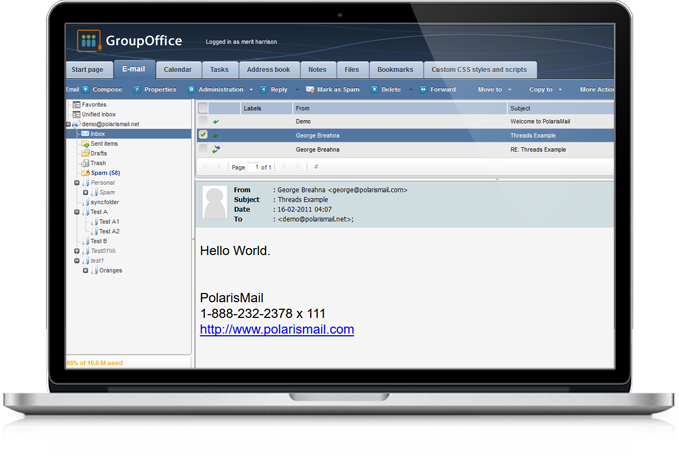679x456 pixels.
Task: Click the Sent items folder icon
Action: point(85,144)
